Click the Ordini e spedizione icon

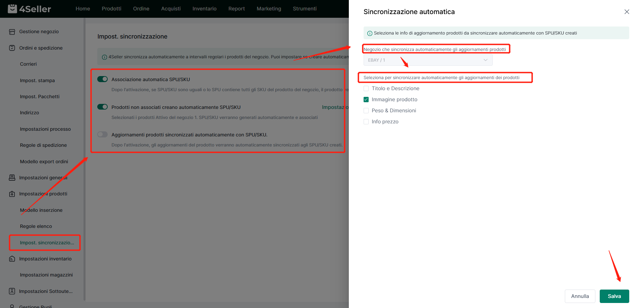point(12,48)
